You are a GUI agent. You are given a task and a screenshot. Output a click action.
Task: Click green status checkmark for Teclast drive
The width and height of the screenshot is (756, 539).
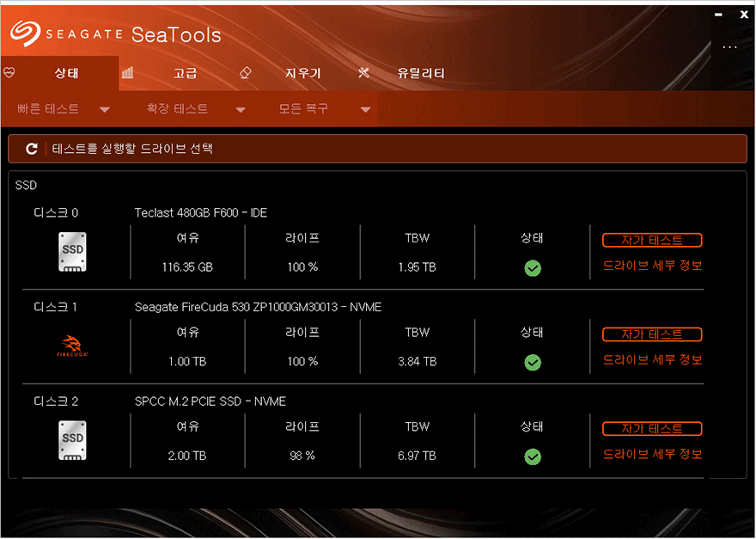coord(533,268)
